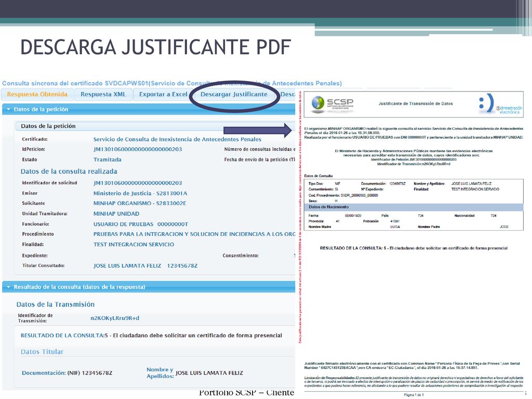This screenshot has width=532, height=399.
Task: Click the Datos de la petición sub-panel header
Action: pyautogui.click(x=155, y=126)
